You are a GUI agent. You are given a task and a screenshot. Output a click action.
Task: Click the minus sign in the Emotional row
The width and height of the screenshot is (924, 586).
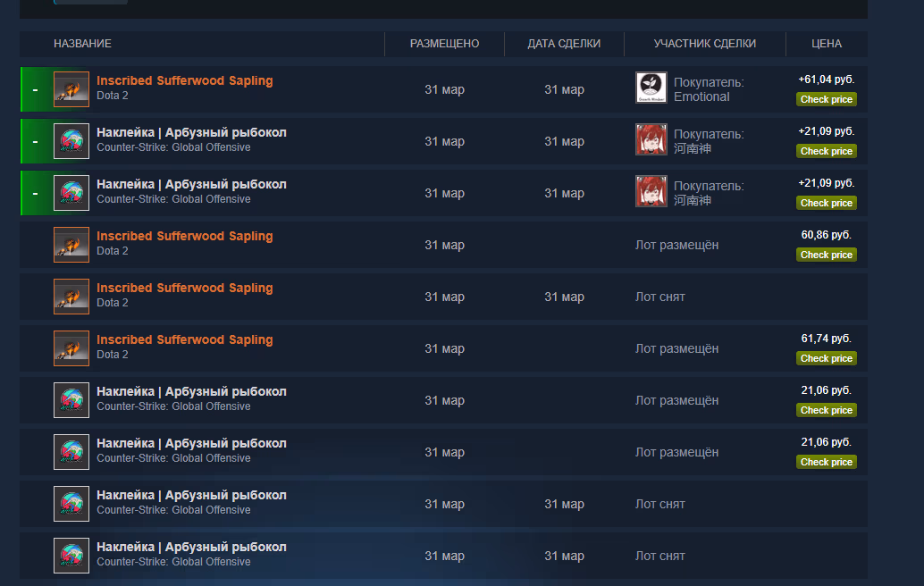click(36, 90)
